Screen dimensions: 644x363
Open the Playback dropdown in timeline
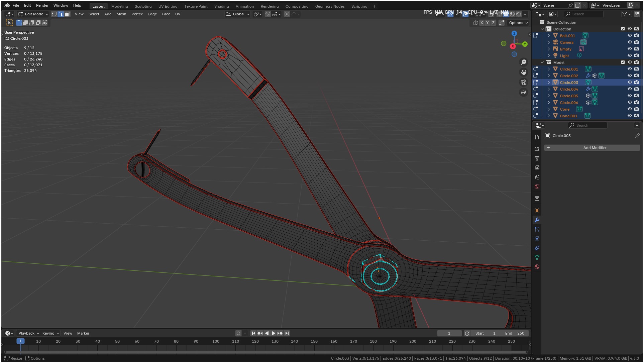tap(28, 333)
